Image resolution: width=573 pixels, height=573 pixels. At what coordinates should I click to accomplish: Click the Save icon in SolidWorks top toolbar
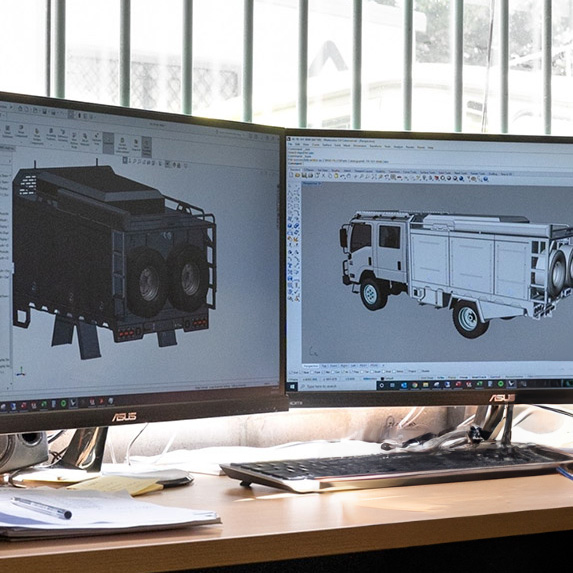[44, 111]
